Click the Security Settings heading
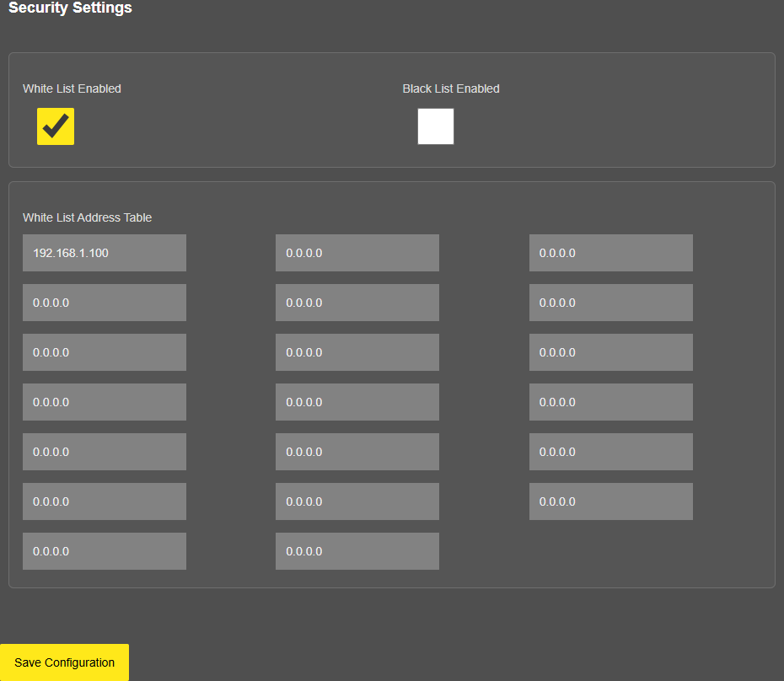The image size is (784, 681). click(x=71, y=8)
